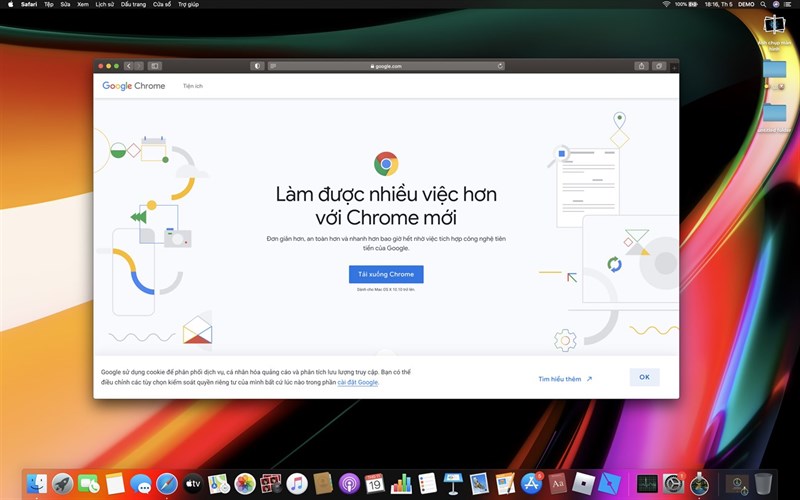
Task: Open the App Store from the Dock
Action: [531, 484]
